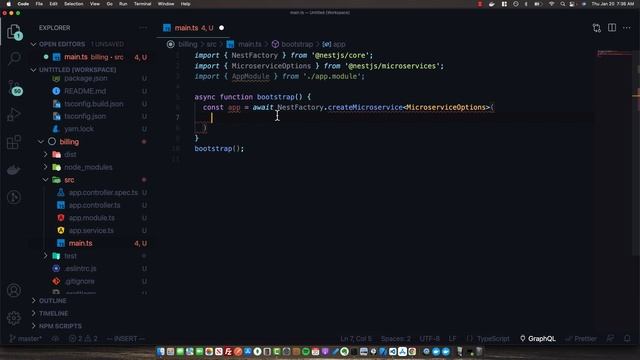This screenshot has height=360, width=640.
Task: Open the Terminal menu
Action: tap(142, 4)
